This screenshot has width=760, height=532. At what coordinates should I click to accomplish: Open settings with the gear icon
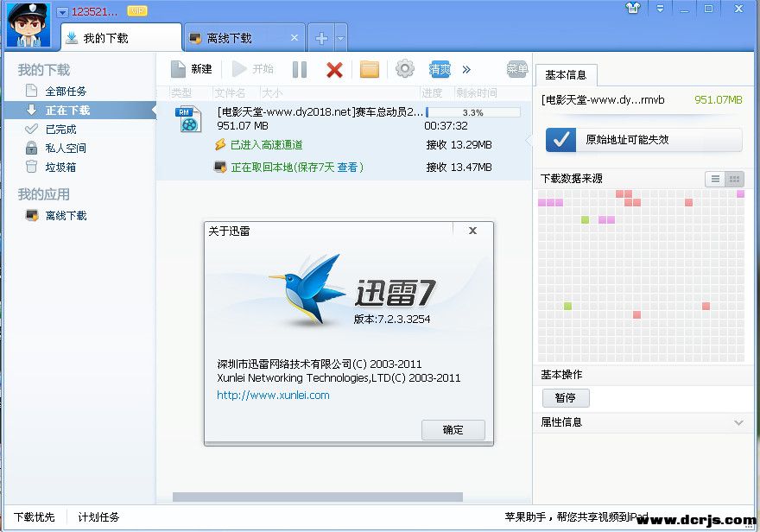point(404,69)
